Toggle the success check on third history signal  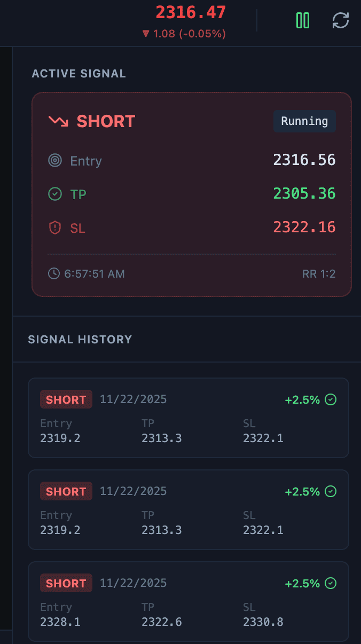pos(331,583)
